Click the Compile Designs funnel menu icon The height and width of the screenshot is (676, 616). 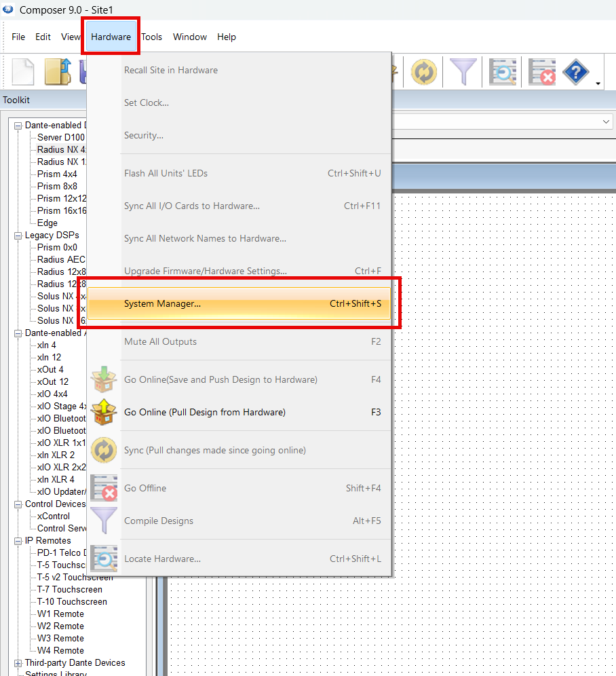104,521
